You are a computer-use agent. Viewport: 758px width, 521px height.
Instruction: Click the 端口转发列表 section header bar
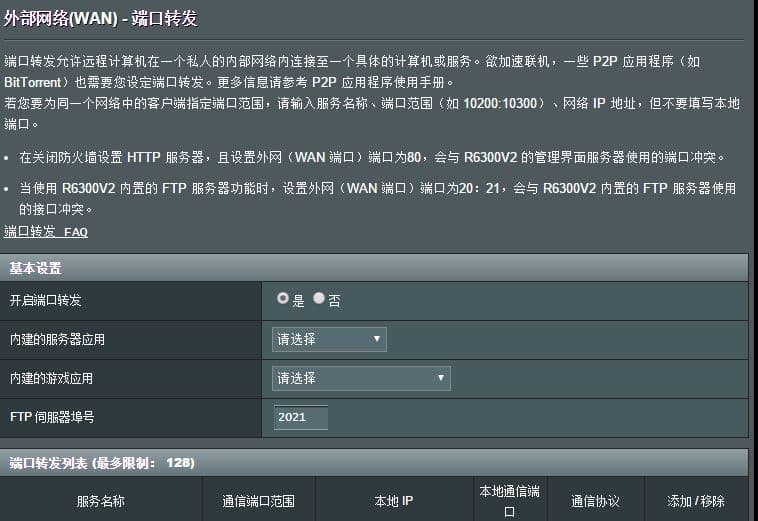click(x=102, y=463)
